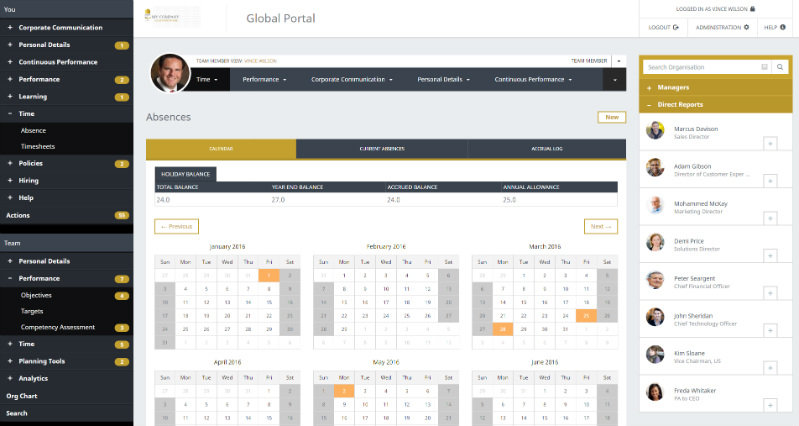This screenshot has width=799, height=426.
Task: Expand Continuous Performance in the sidebar
Action: pos(66,62)
